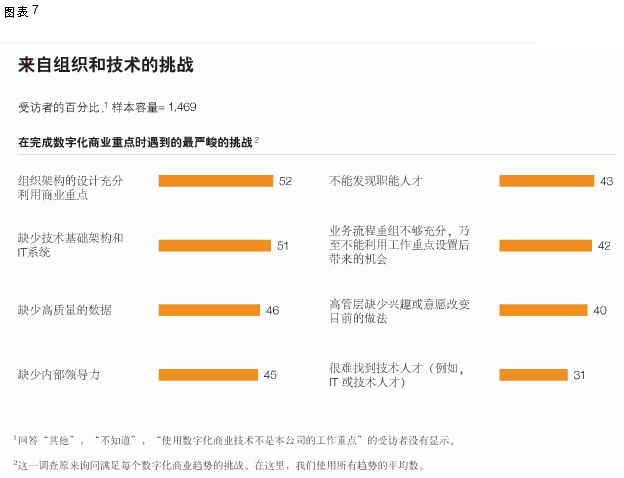Click the "图表 7" label at top
Viewport: 624px width, 478px height.
(21, 11)
